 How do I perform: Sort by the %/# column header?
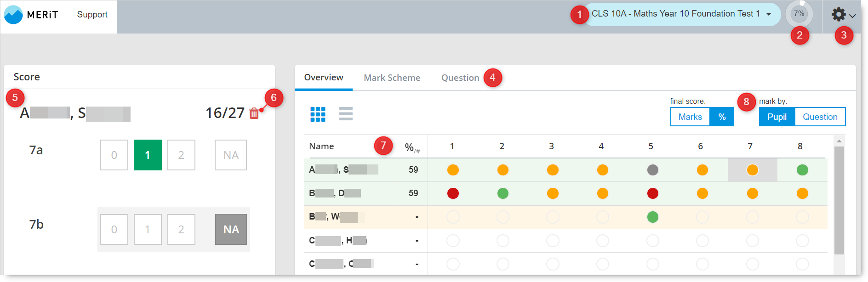coord(412,147)
